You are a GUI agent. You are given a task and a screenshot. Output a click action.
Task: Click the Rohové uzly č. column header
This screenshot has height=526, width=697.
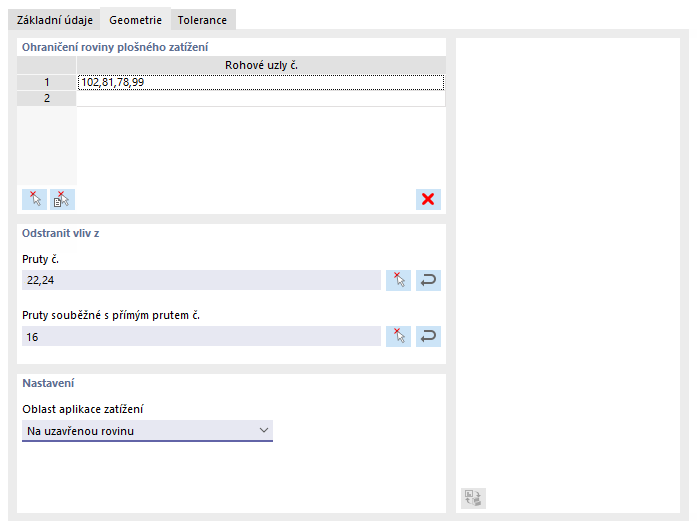click(x=261, y=65)
